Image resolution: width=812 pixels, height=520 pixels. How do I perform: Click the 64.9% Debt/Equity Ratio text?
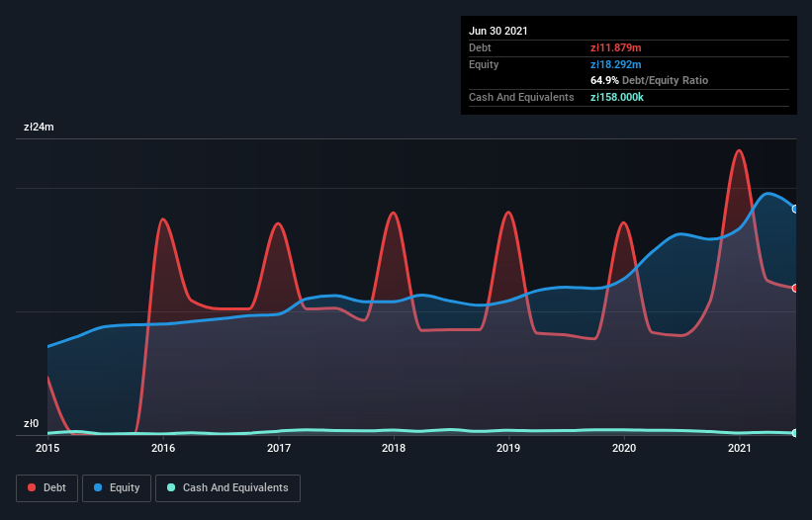[650, 81]
